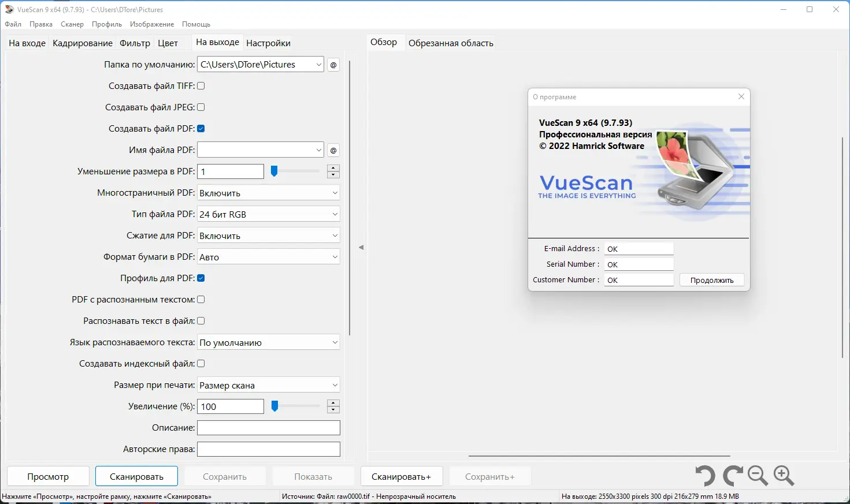Viewport: 850px width, 504px height.
Task: Zoom out of the preview
Action: pyautogui.click(x=758, y=476)
